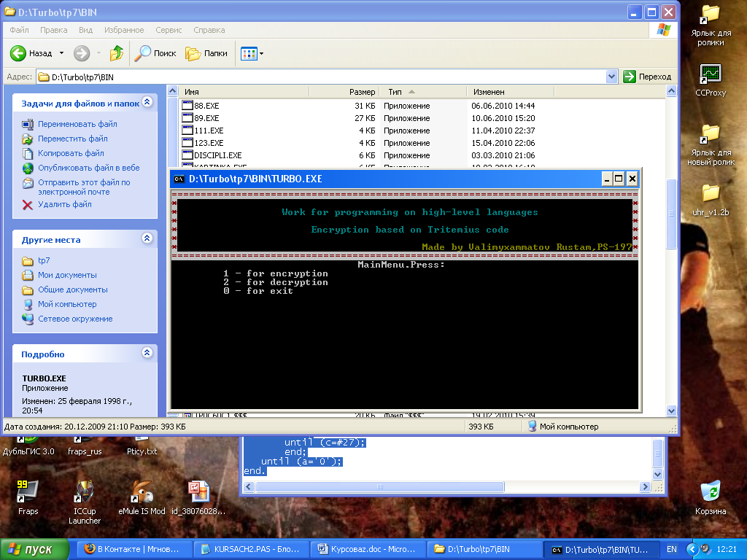Viewport: 747px width, 560px height.
Task: Toggle the Folders (Папки) pane button
Action: [x=206, y=53]
